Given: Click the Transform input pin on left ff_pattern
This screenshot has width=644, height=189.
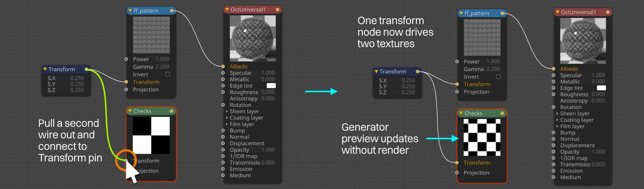Looking at the screenshot, I should (126, 82).
